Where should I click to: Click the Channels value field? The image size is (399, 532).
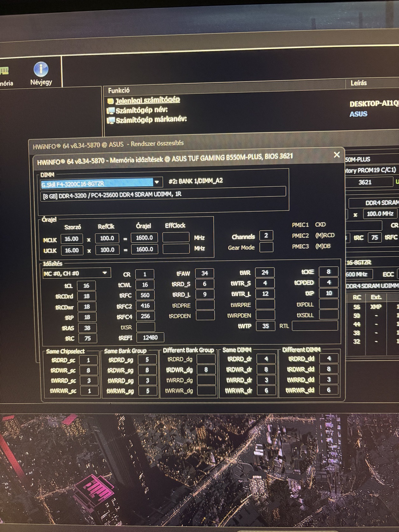pyautogui.click(x=266, y=236)
